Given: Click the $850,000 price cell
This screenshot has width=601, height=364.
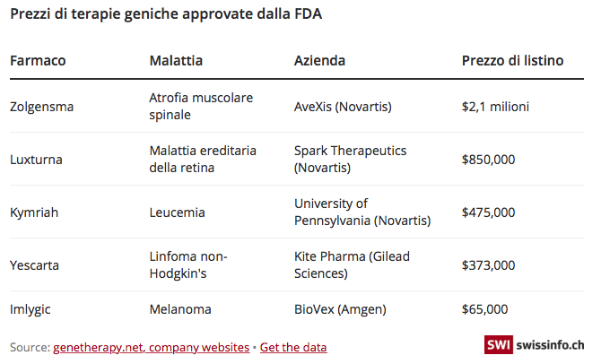Looking at the screenshot, I should click(488, 160).
